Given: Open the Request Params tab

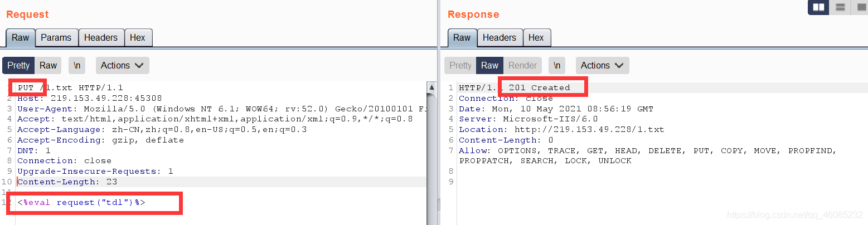Looking at the screenshot, I should click(x=56, y=38).
